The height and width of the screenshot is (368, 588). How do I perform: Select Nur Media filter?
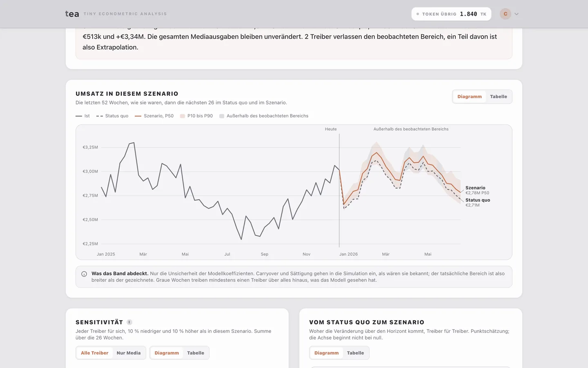(129, 353)
